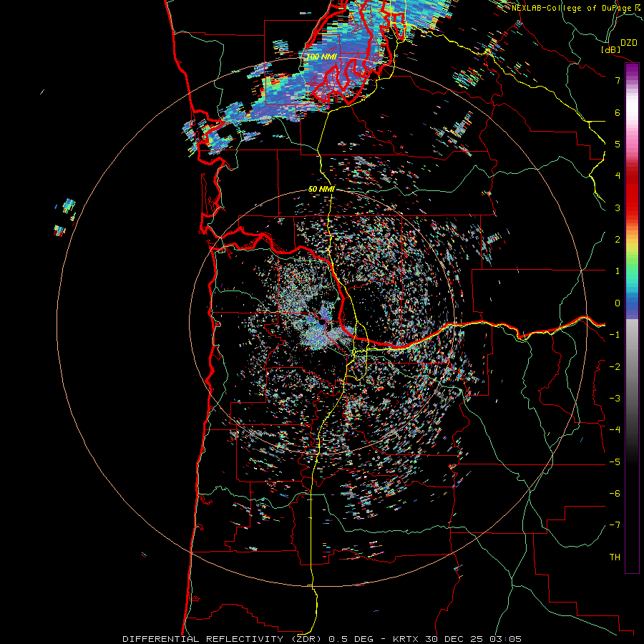Click the '30 DEC 25 03:05' timestamp
Viewport: 644px width, 644px height.
point(472,639)
